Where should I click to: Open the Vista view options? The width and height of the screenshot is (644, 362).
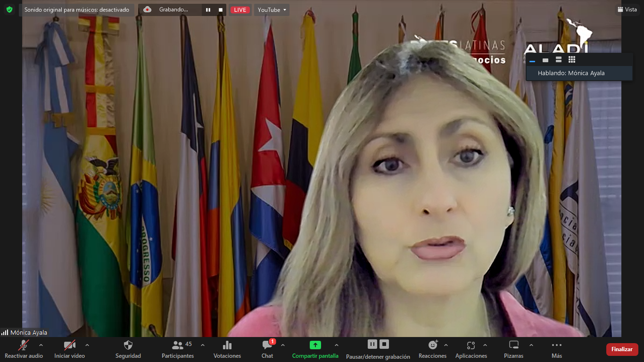pyautogui.click(x=627, y=9)
